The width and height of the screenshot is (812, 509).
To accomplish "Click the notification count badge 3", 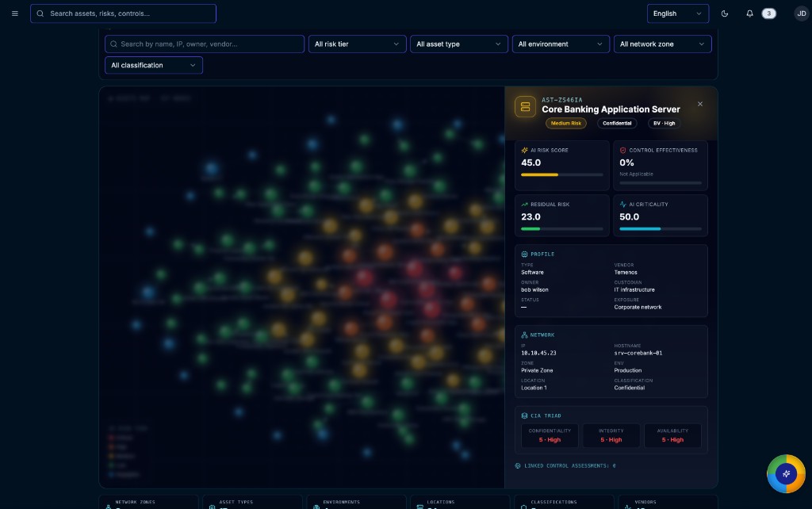I will (768, 13).
